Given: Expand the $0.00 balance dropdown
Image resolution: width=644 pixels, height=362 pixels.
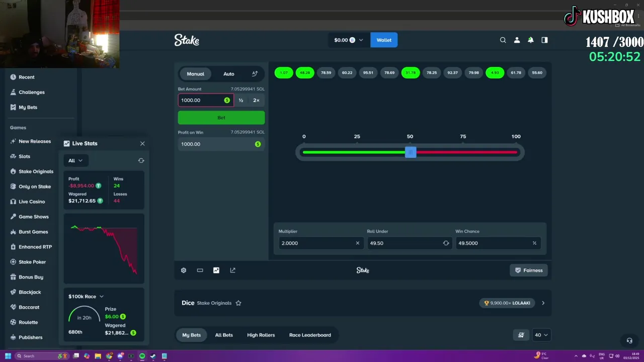Looking at the screenshot, I should point(349,40).
